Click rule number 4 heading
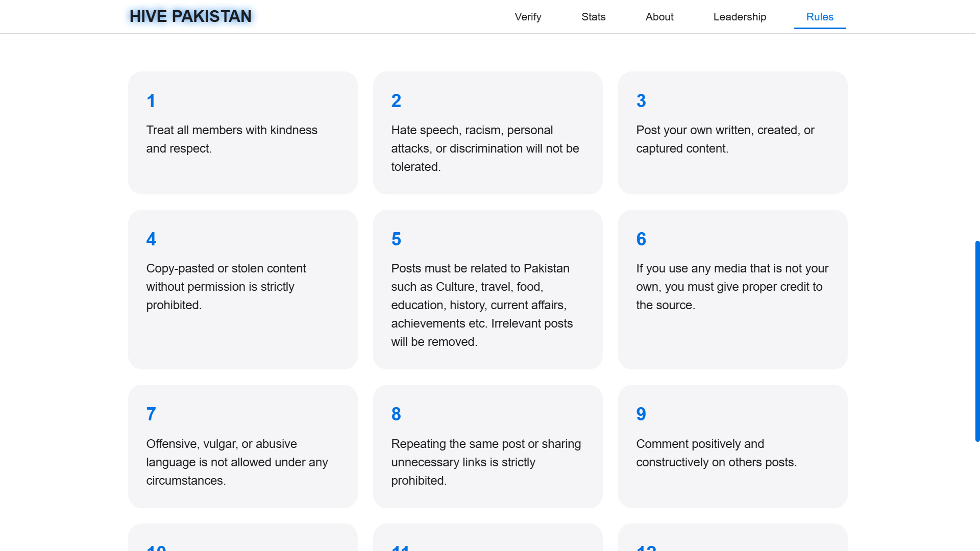Screen dimensions: 980x551 151,239
